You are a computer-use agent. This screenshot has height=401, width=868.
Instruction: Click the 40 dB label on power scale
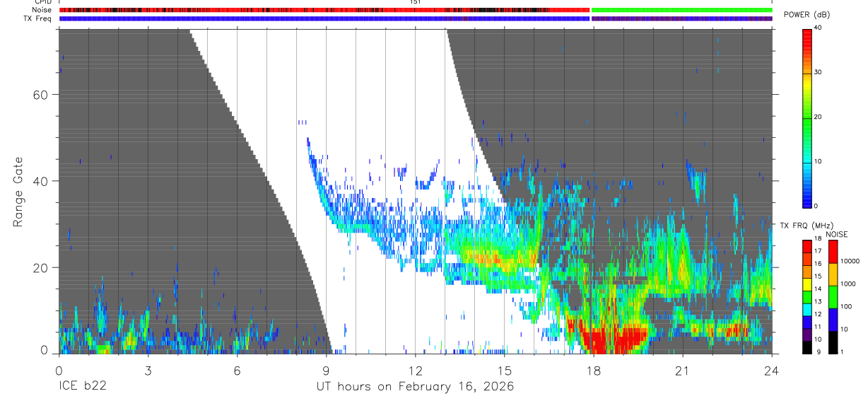click(x=817, y=28)
